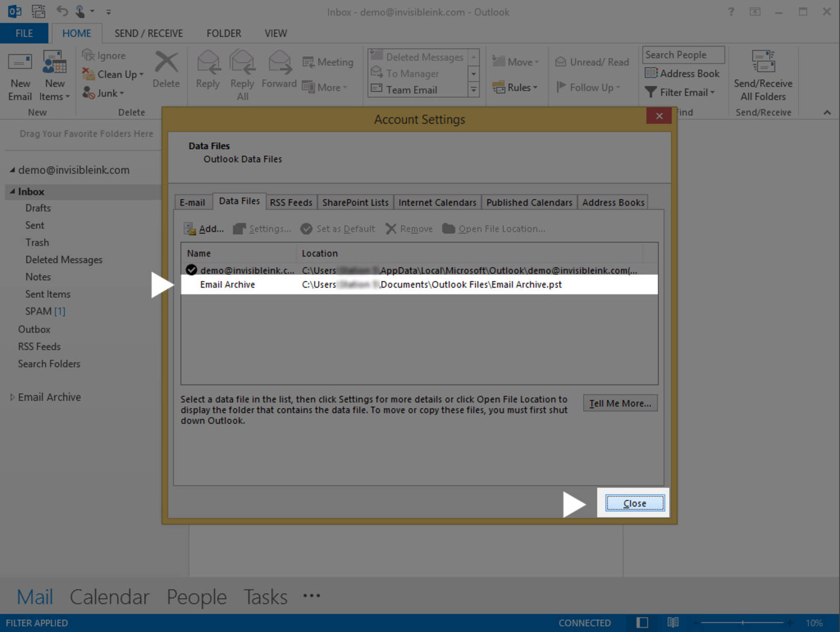Select the To Manager quick step
Viewport: 840px width, 632px height.
405,73
